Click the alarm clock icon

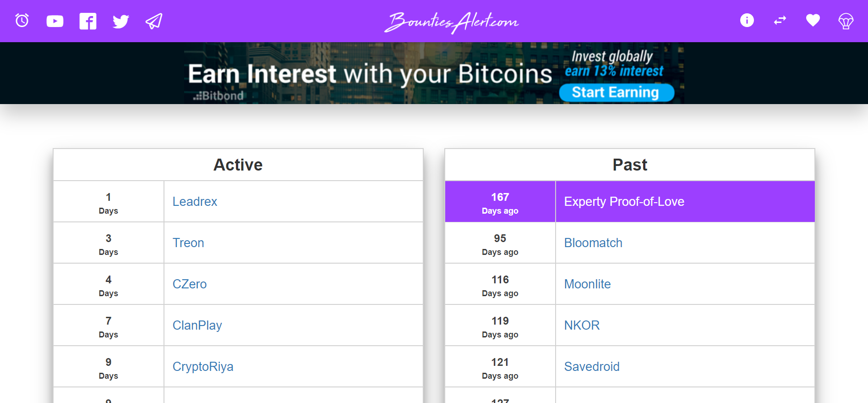pyautogui.click(x=22, y=21)
